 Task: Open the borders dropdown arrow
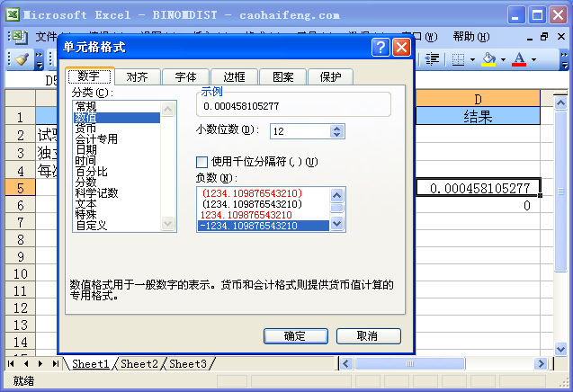click(472, 59)
